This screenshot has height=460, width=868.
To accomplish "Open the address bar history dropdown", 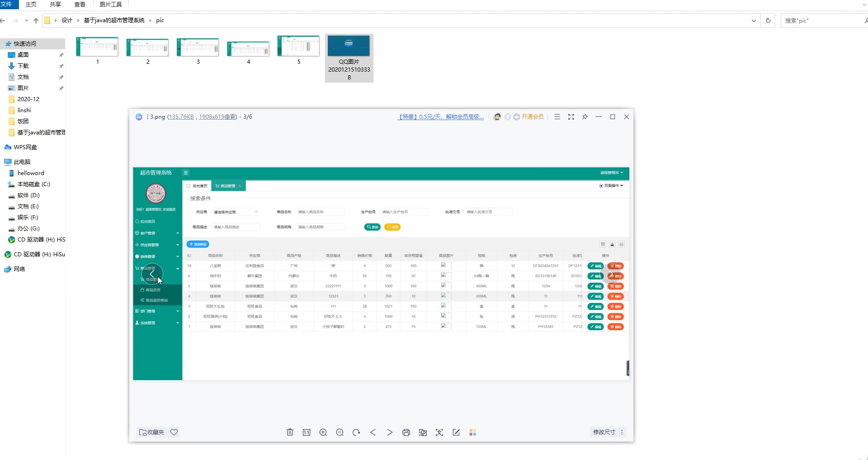I will 754,21.
